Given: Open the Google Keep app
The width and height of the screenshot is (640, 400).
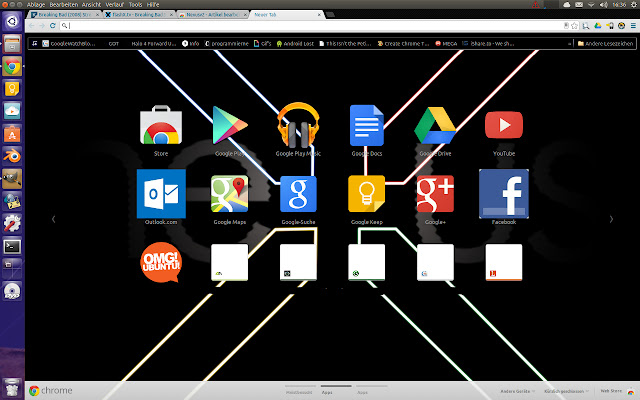Looking at the screenshot, I should click(x=367, y=194).
